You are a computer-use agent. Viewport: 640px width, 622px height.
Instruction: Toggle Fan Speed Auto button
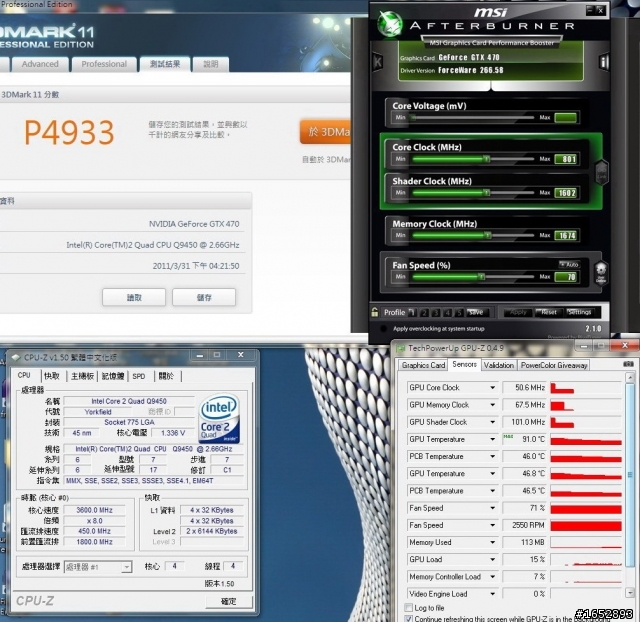tap(569, 264)
